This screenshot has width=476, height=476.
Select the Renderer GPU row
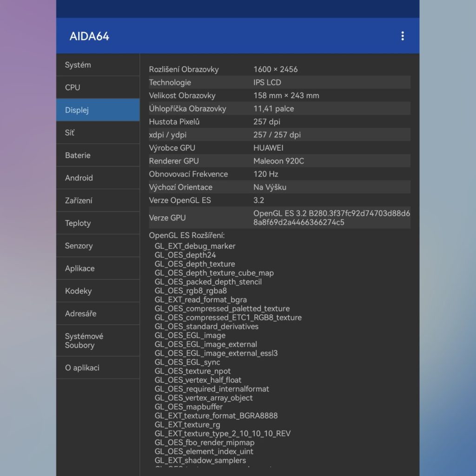coord(279,161)
